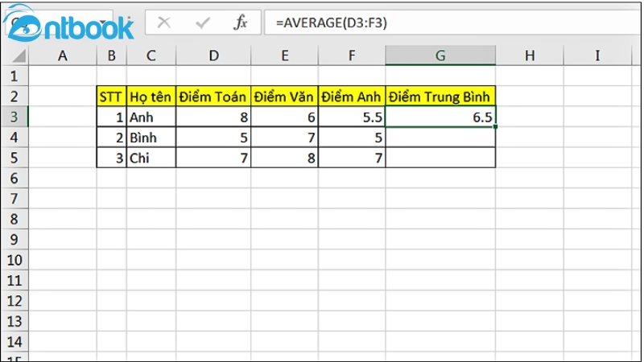This screenshot has width=644, height=362.
Task: Select Anh's Điểm Văn score 6
Action: point(284,117)
